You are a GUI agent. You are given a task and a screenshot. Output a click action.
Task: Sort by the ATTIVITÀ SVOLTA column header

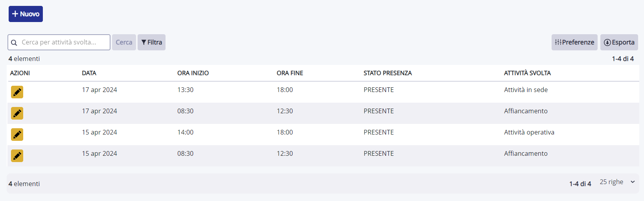527,73
